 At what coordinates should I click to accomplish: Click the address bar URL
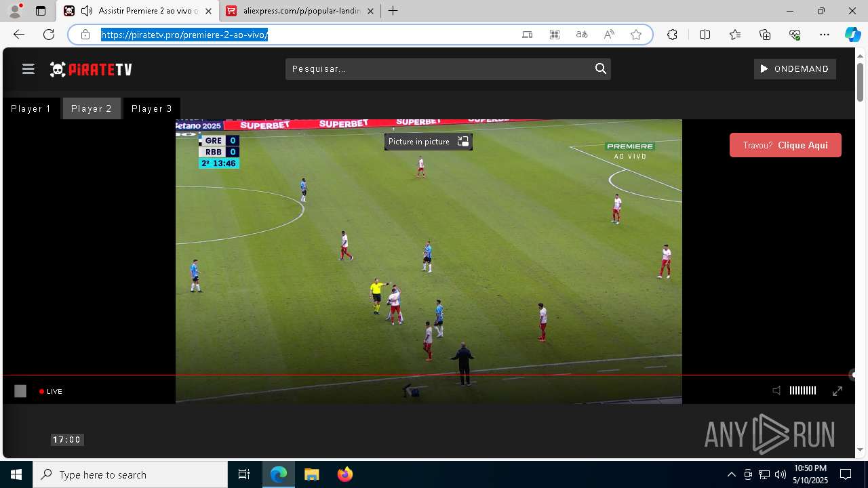pos(184,35)
